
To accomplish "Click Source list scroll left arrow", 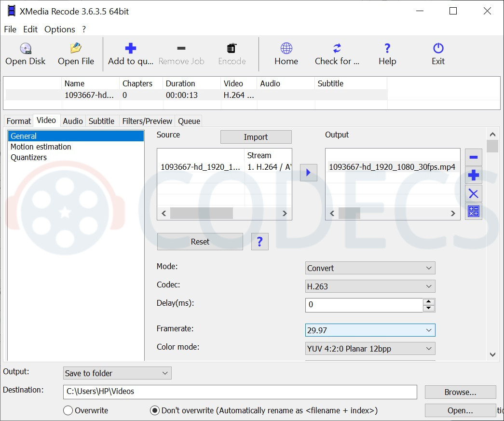I will 164,213.
